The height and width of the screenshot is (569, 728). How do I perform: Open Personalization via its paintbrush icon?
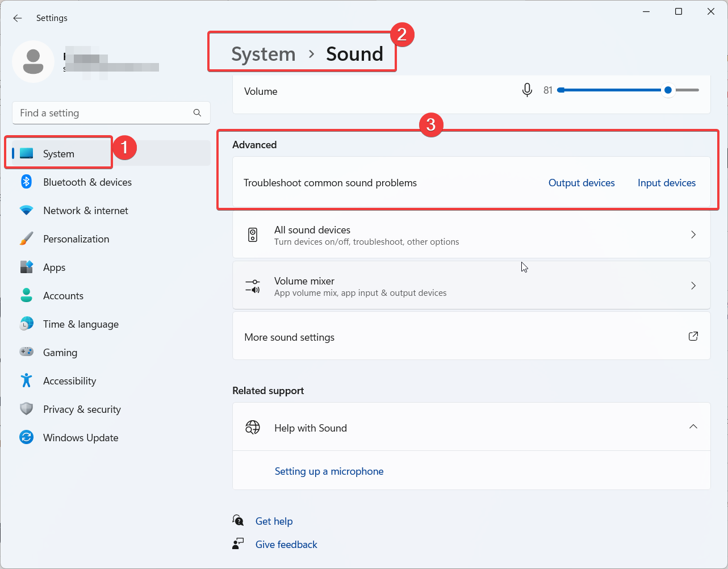point(26,239)
